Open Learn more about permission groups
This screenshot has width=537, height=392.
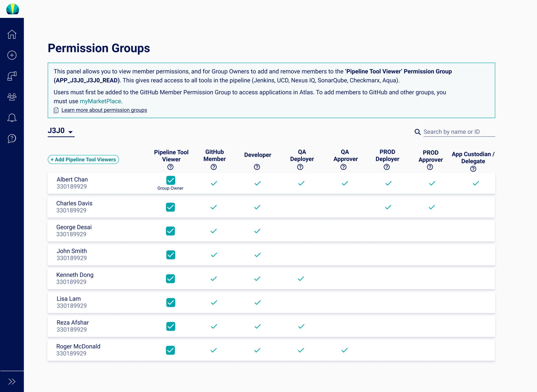click(x=104, y=110)
